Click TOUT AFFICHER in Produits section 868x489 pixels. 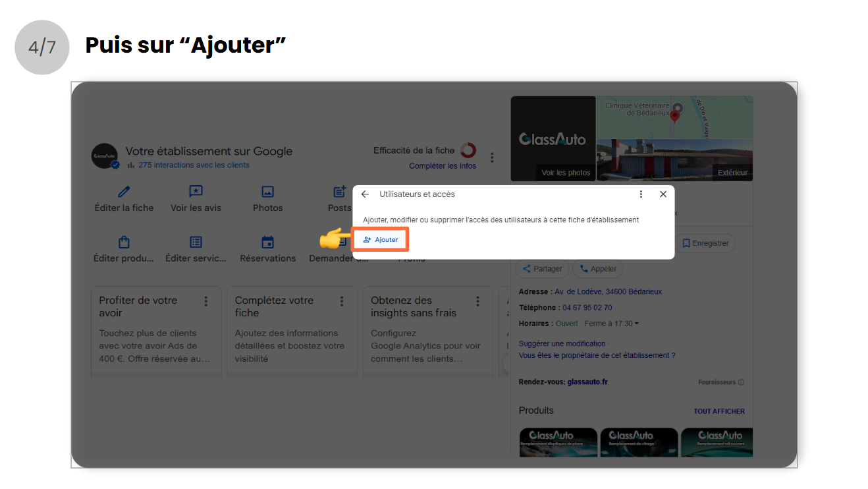tap(719, 411)
